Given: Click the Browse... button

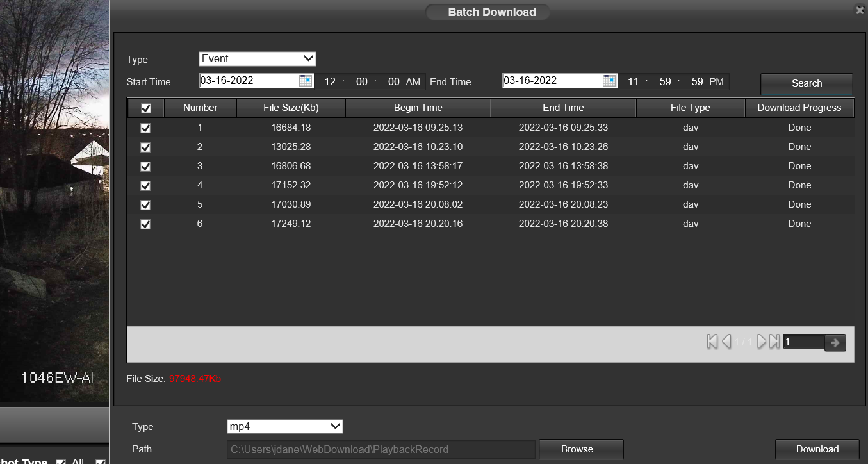Looking at the screenshot, I should [x=581, y=449].
